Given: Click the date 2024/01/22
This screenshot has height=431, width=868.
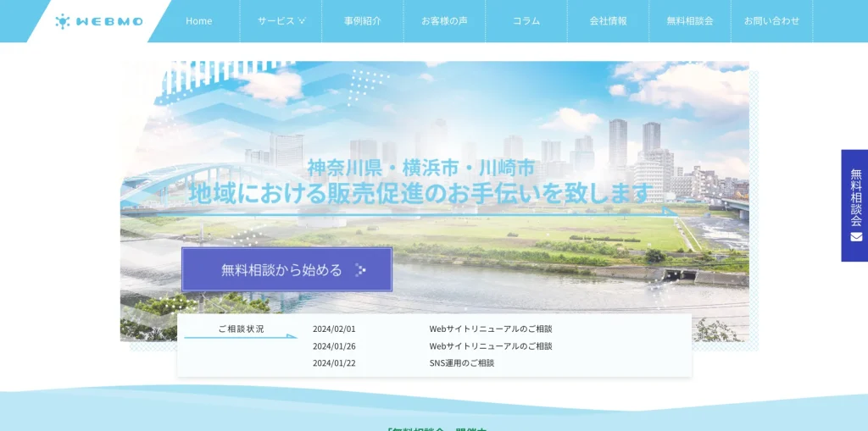Looking at the screenshot, I should tap(334, 363).
